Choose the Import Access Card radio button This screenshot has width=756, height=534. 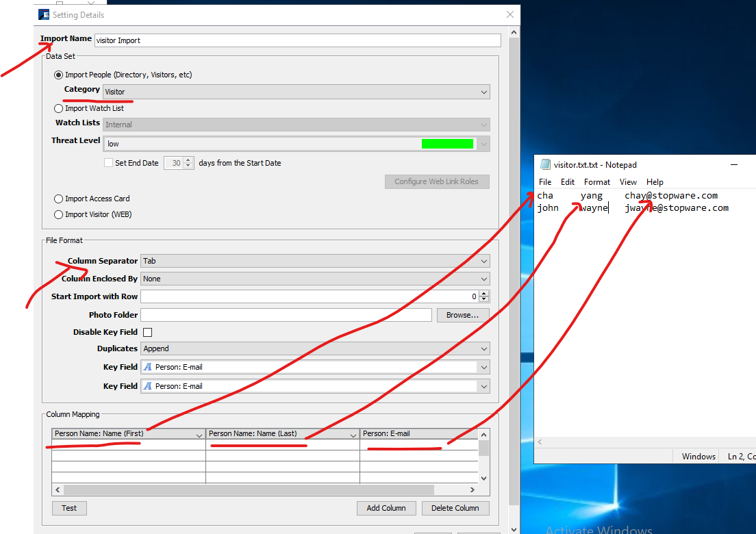58,199
